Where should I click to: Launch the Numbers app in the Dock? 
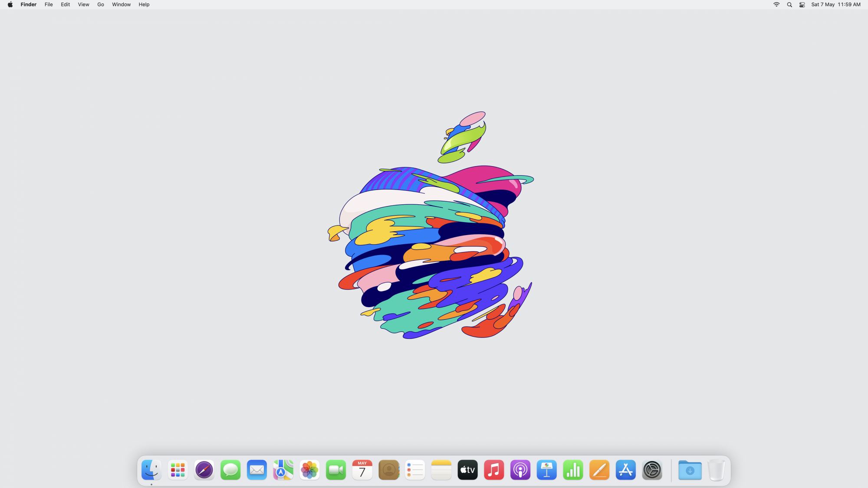click(x=573, y=470)
